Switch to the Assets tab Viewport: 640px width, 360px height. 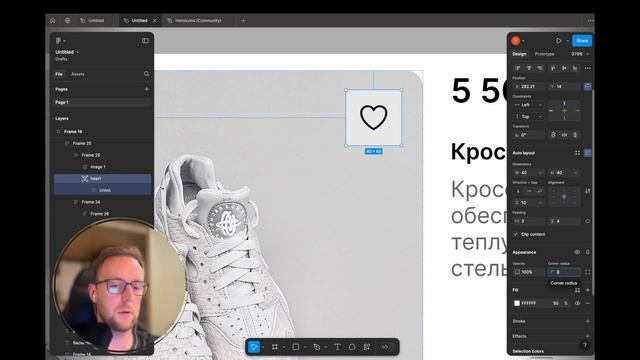(78, 74)
